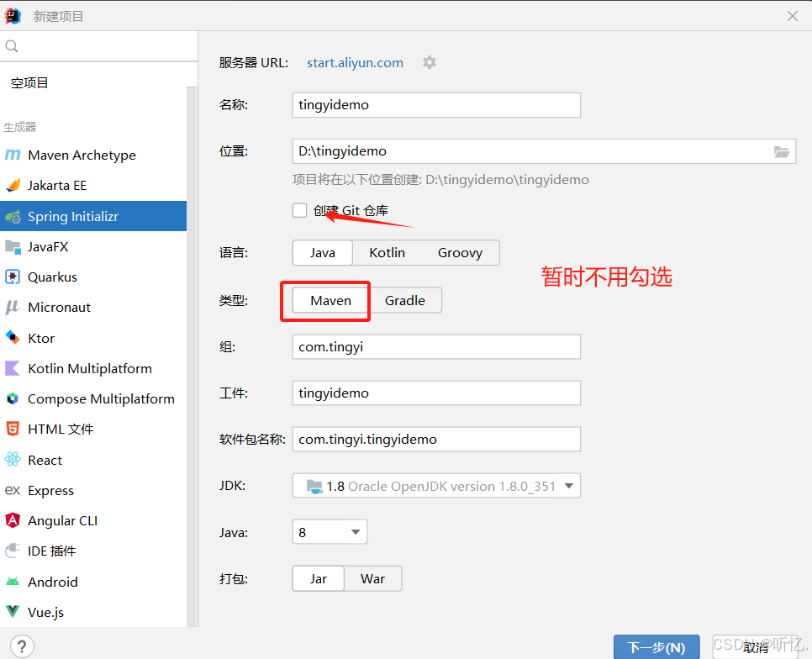Image resolution: width=812 pixels, height=659 pixels.
Task: Click the generator search field
Action: pos(98,46)
